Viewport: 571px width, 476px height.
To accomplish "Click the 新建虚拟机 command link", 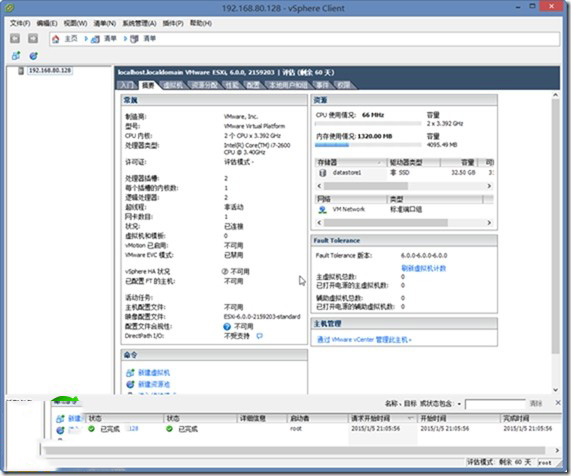I will point(154,373).
